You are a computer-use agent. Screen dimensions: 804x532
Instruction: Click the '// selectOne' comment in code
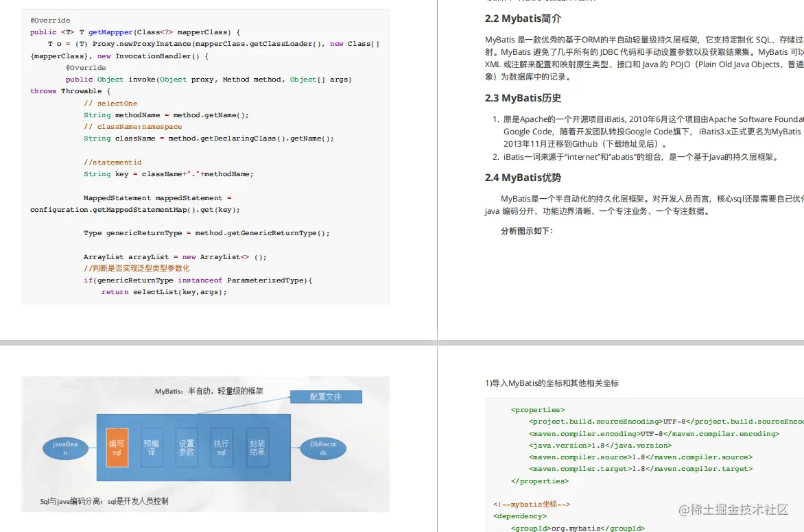coord(110,103)
